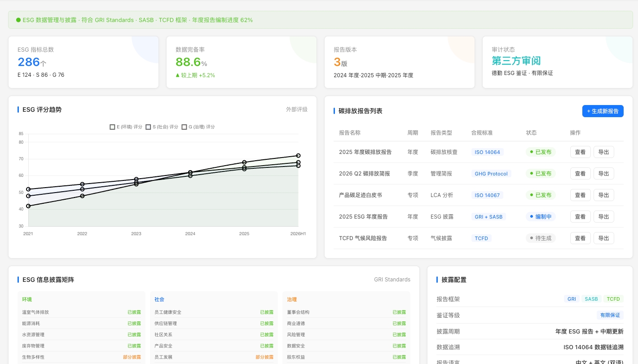Click the 合规标准 column header
638x364 pixels.
[482, 133]
